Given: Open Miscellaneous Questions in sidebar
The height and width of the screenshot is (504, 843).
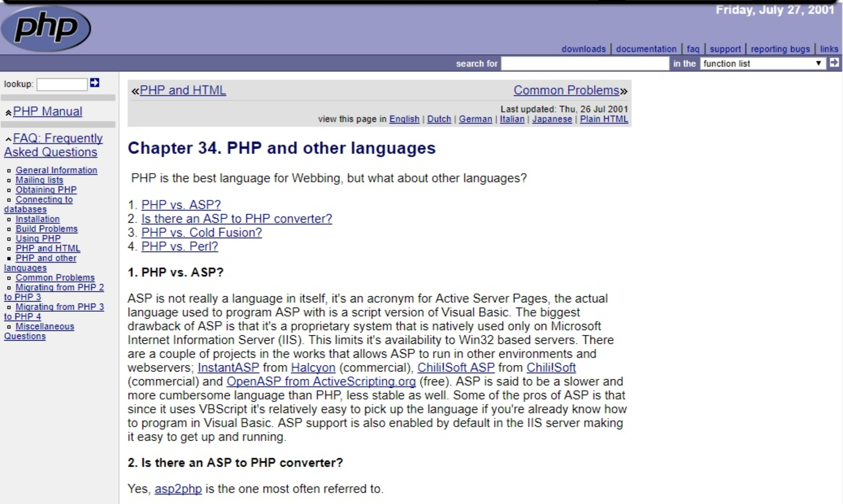Looking at the screenshot, I should tap(39, 331).
